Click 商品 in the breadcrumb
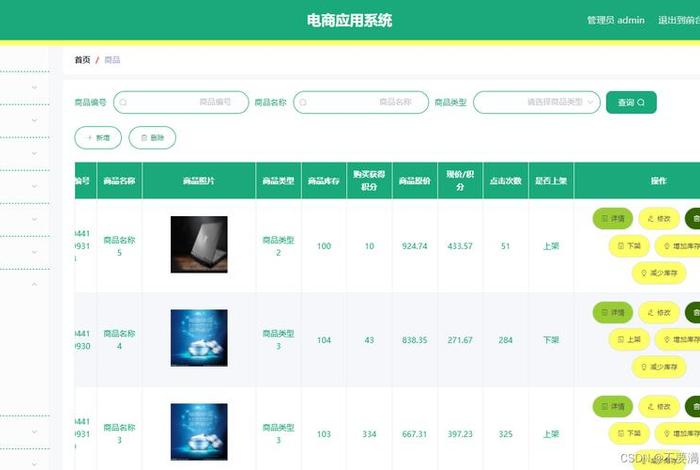Image resolution: width=700 pixels, height=470 pixels. pos(112,60)
